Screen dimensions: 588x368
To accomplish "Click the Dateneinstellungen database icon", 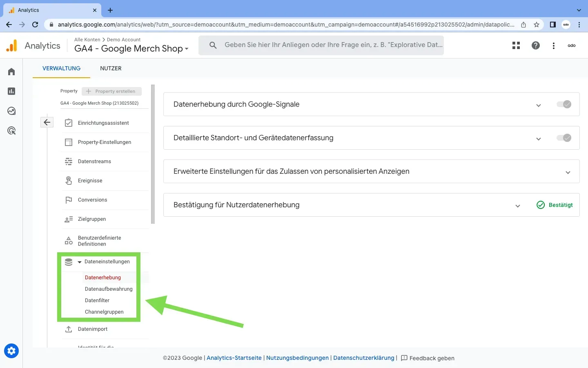I will [69, 262].
